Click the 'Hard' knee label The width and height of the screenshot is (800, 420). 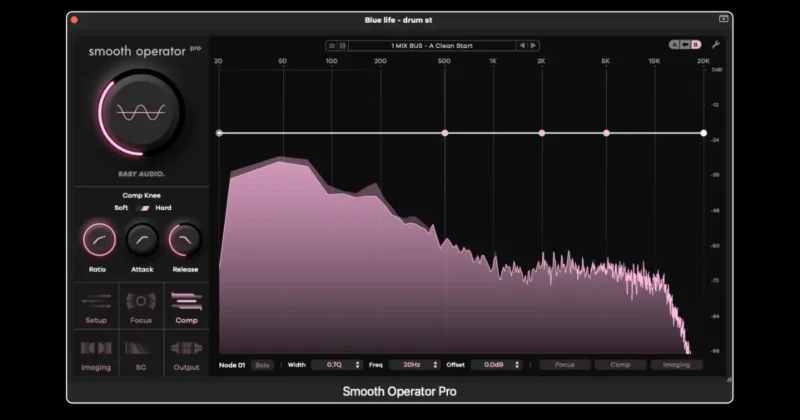[x=163, y=208]
